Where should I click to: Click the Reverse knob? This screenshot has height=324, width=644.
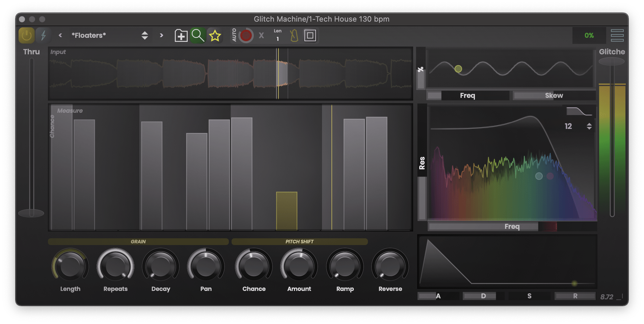click(390, 266)
